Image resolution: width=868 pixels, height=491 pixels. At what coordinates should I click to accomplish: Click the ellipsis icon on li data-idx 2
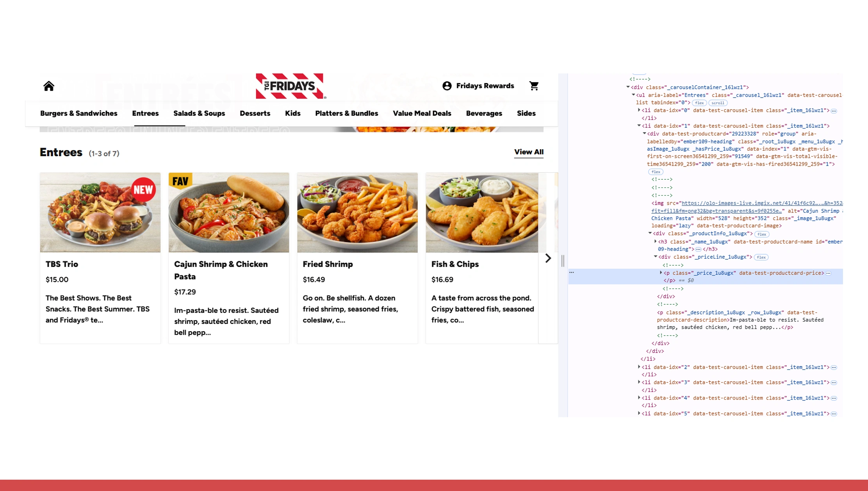pyautogui.click(x=834, y=367)
